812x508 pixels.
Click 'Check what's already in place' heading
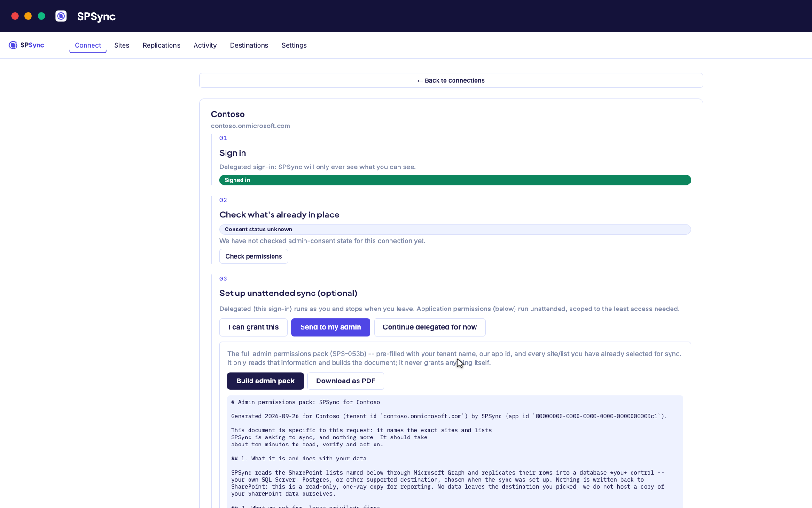(280, 214)
